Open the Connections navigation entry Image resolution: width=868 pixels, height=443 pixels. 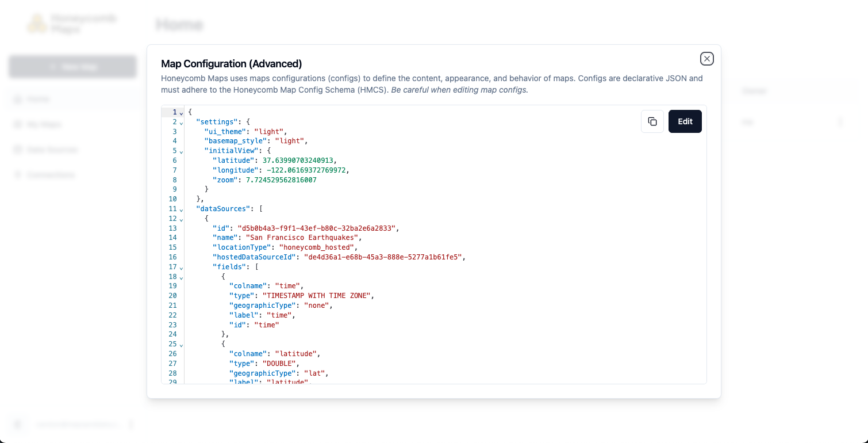pos(52,174)
